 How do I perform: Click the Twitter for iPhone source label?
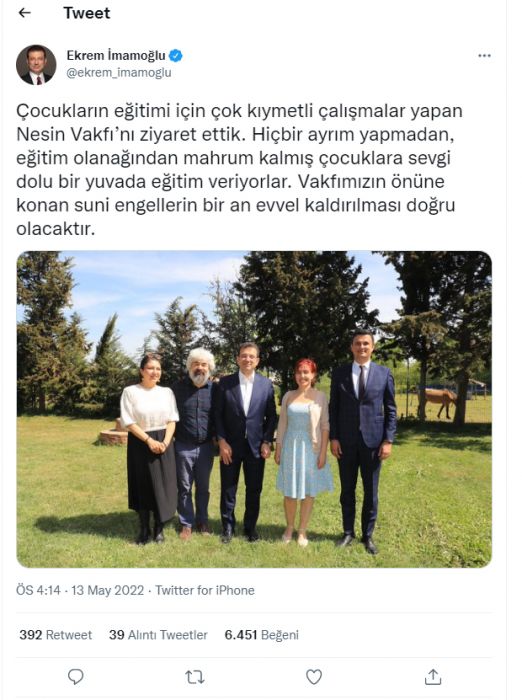(x=205, y=590)
